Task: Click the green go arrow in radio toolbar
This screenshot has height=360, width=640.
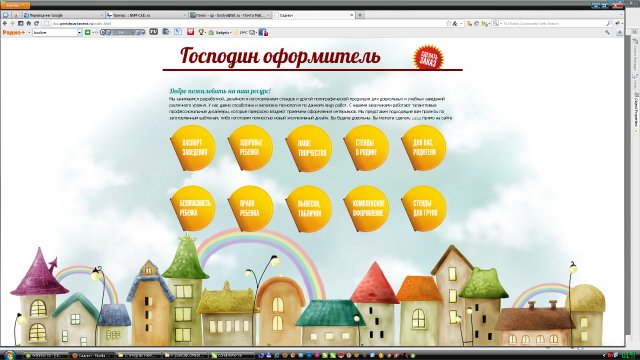Action: (87, 32)
